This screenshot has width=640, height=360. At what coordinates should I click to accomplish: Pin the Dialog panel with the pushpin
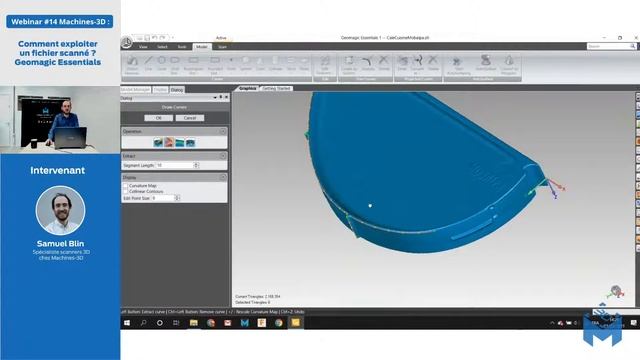tap(221, 98)
